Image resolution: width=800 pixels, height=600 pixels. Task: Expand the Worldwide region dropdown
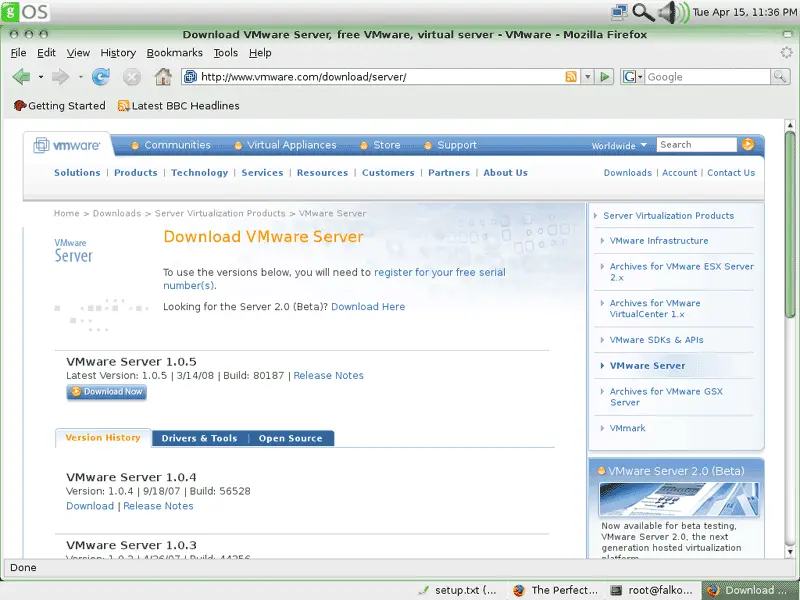(x=619, y=145)
